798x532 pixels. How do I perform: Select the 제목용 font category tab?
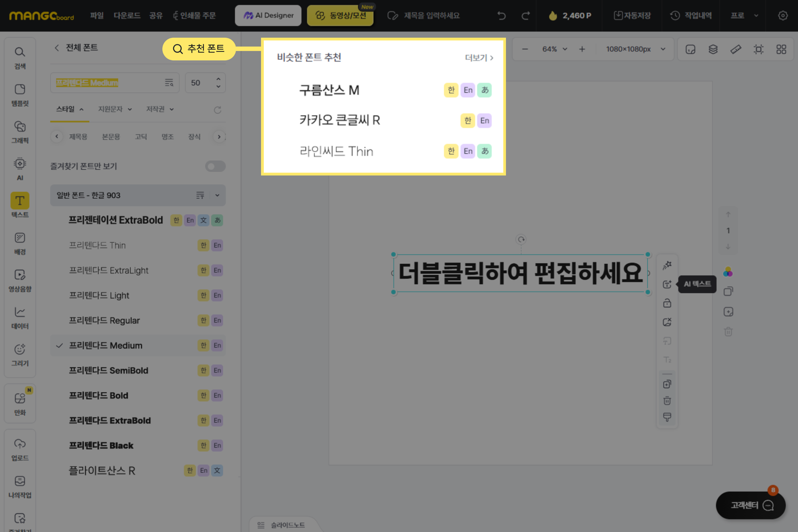(78, 137)
